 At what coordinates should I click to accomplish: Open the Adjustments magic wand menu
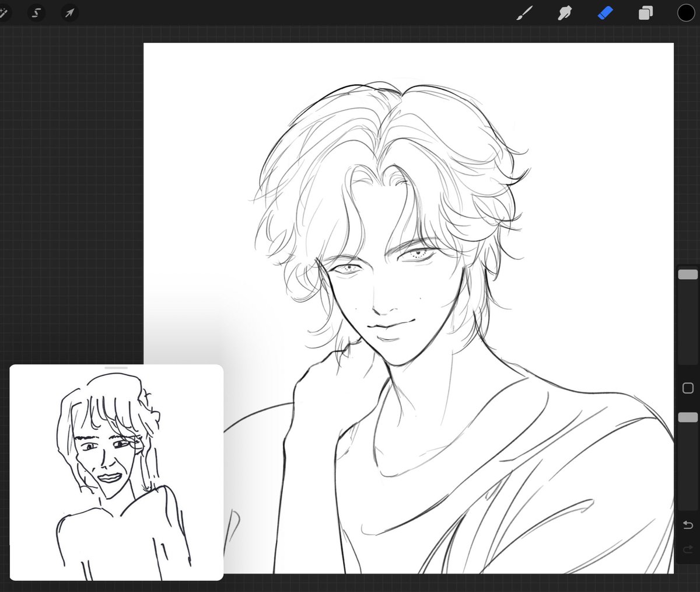3,13
